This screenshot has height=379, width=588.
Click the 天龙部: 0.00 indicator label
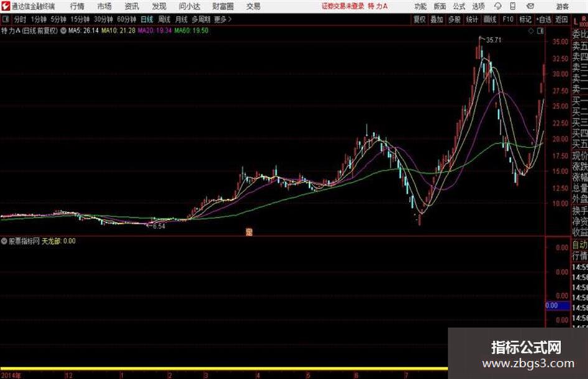(58, 241)
